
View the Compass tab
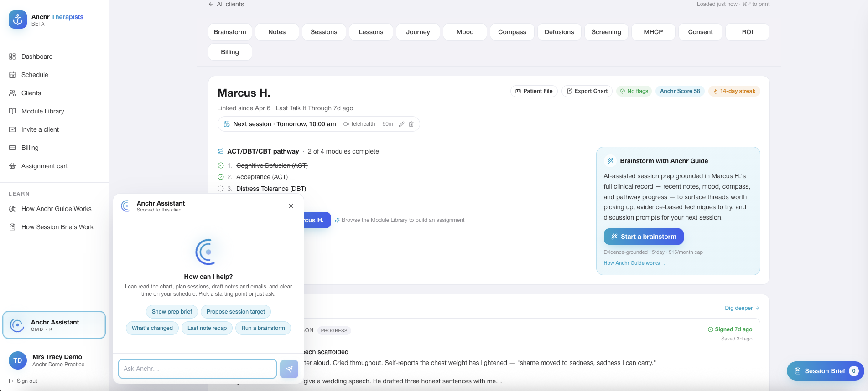[512, 32]
